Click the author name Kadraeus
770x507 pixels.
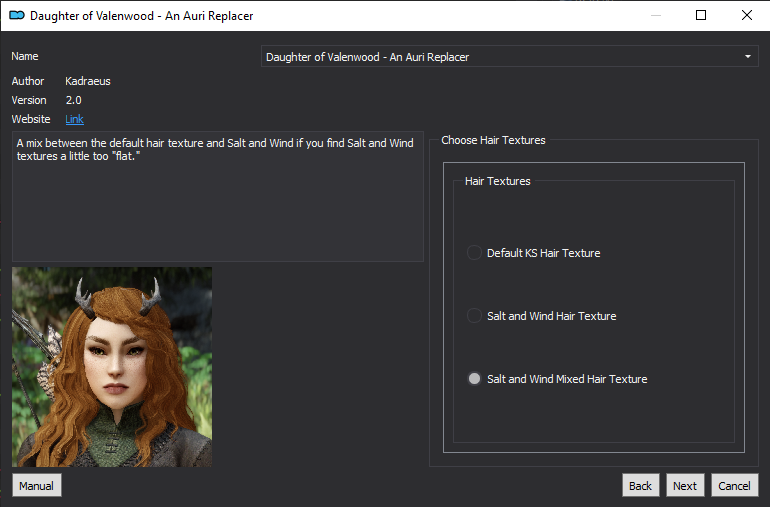pos(88,81)
